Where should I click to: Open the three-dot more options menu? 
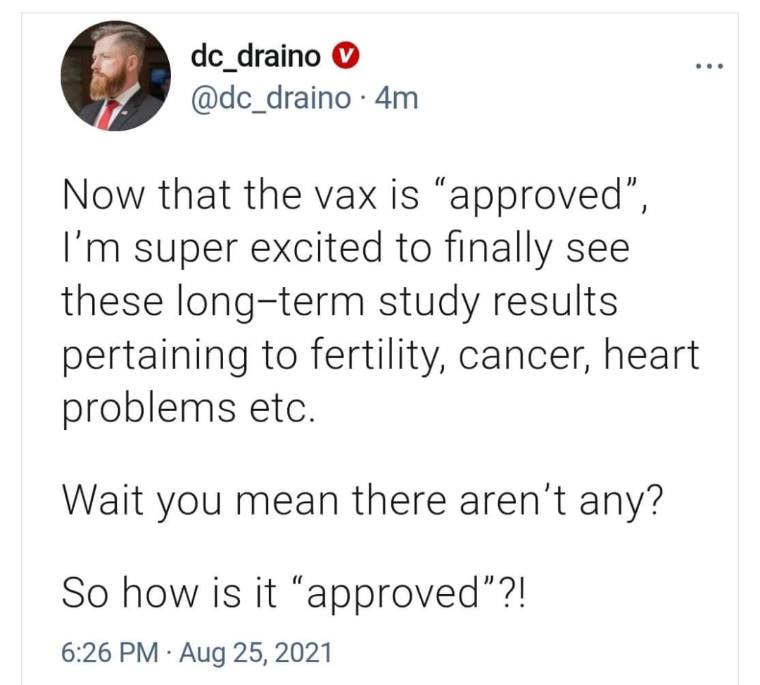click(709, 66)
